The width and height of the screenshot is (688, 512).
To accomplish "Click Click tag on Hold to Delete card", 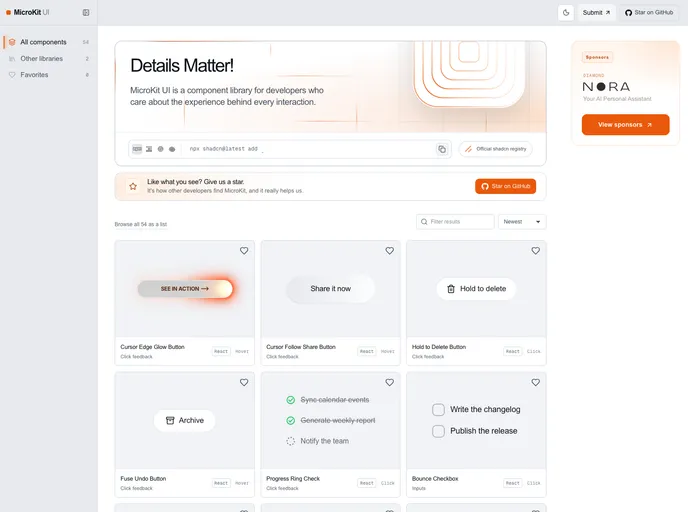I will (534, 351).
